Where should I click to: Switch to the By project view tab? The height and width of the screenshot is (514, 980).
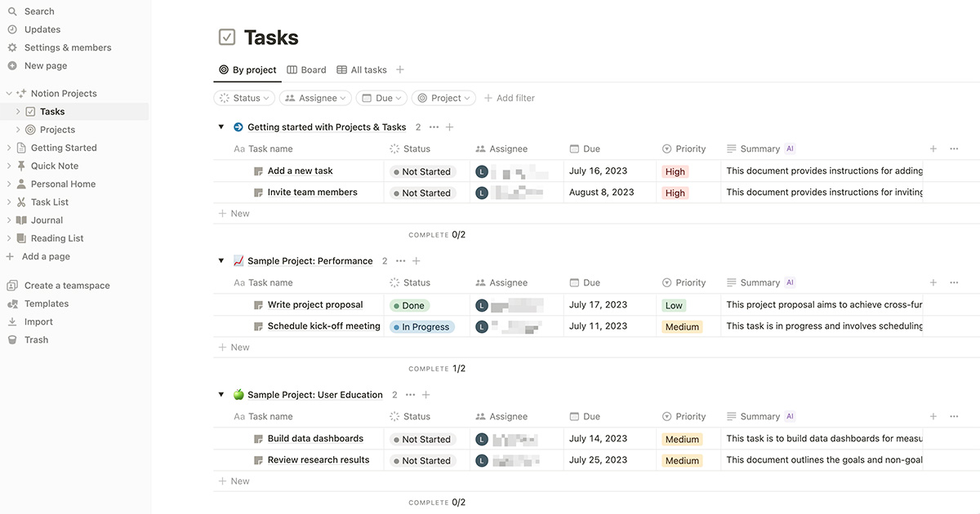pos(247,69)
